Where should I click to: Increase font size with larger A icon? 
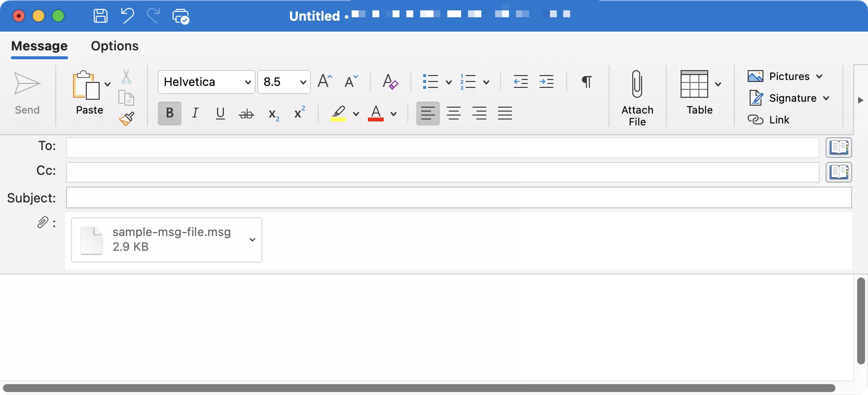325,81
